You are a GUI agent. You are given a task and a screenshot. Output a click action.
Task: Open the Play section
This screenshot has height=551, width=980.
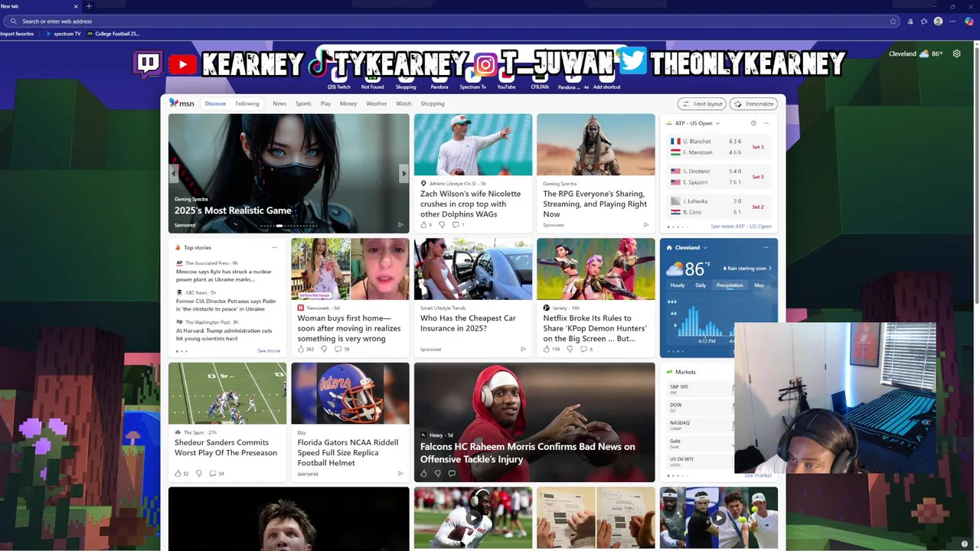point(325,103)
